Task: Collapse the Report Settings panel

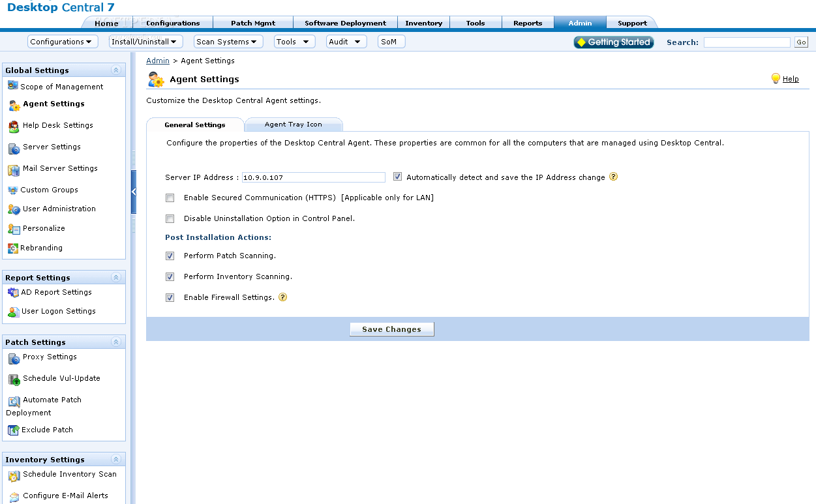Action: [x=116, y=278]
